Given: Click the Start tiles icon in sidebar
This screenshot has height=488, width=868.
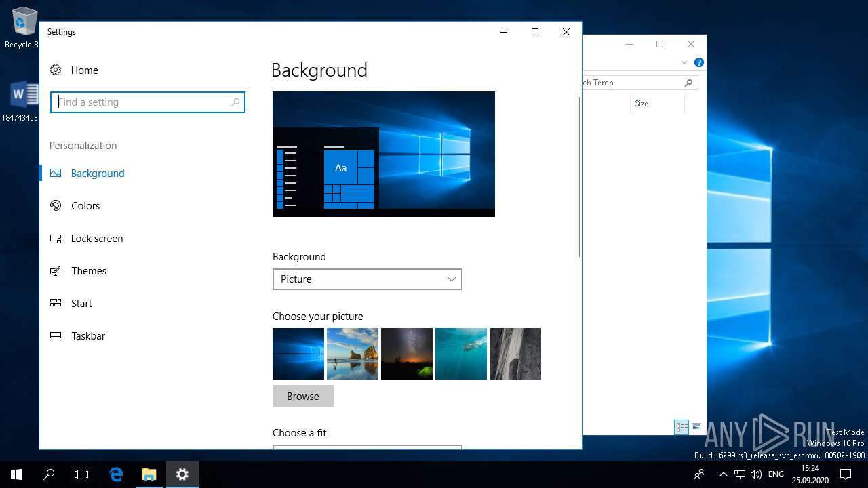Looking at the screenshot, I should [56, 303].
